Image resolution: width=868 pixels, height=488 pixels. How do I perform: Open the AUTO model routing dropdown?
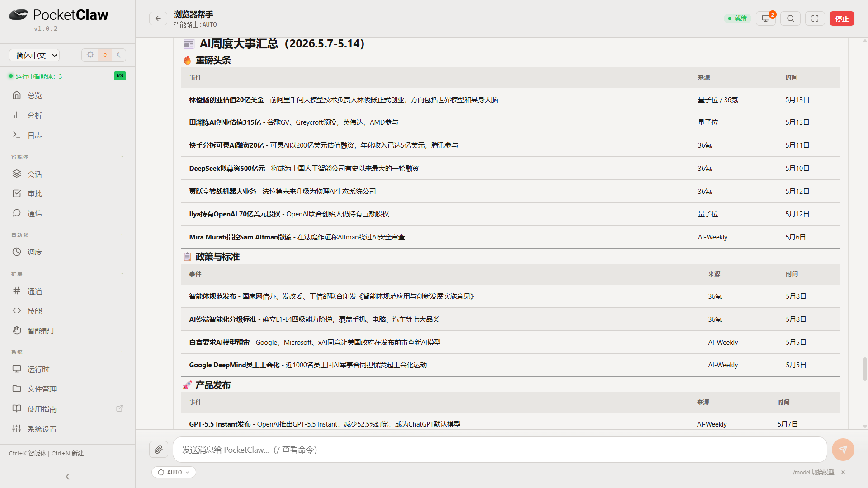(x=174, y=472)
